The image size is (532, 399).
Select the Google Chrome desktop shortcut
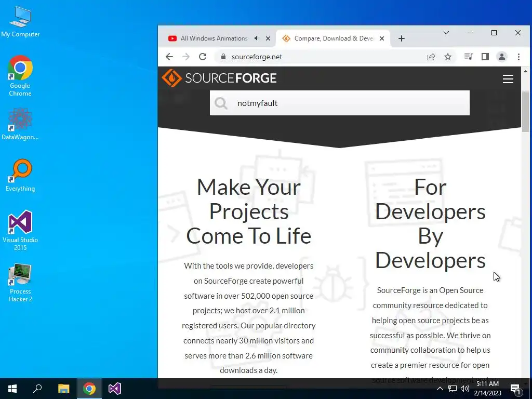coord(20,76)
